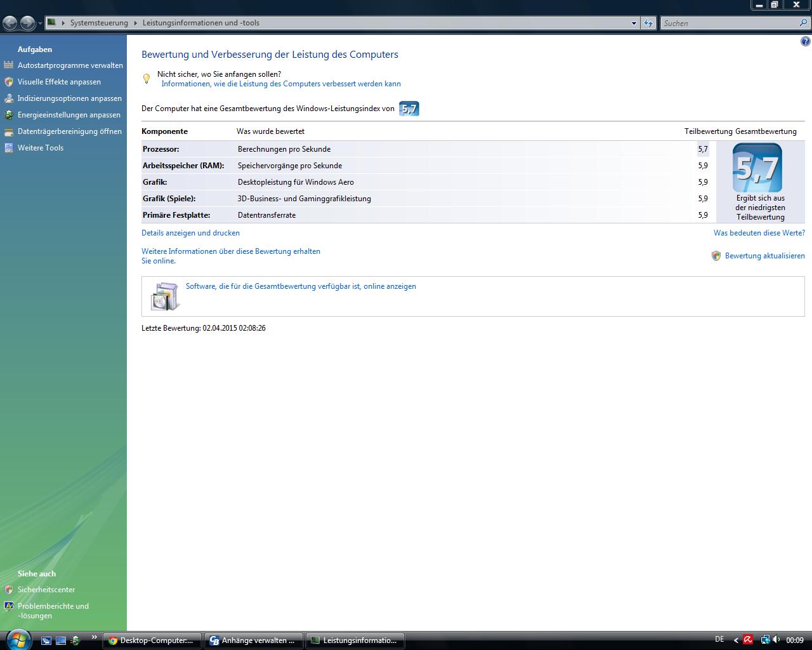Click the Sicherheitscenter shield icon
The height and width of the screenshot is (650, 812).
8,590
